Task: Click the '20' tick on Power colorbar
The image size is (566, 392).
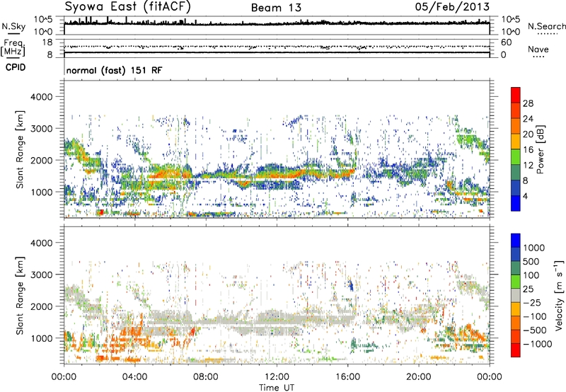Action: (528, 134)
